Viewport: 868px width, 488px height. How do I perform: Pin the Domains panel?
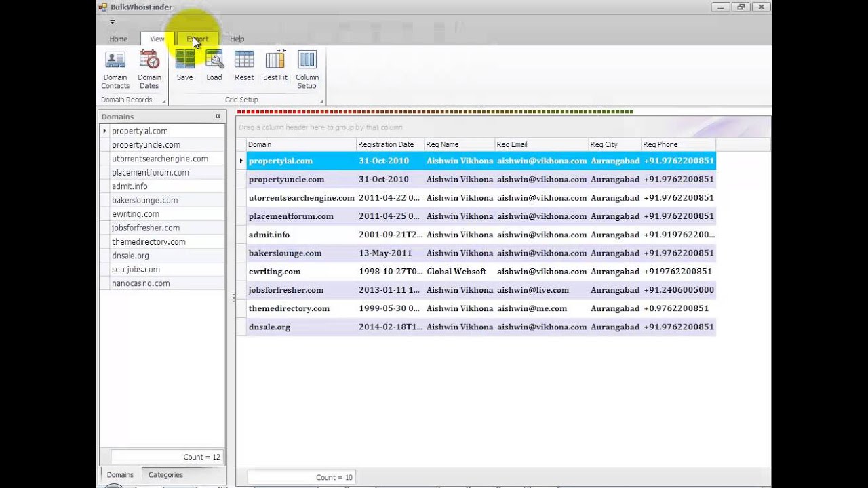point(218,117)
